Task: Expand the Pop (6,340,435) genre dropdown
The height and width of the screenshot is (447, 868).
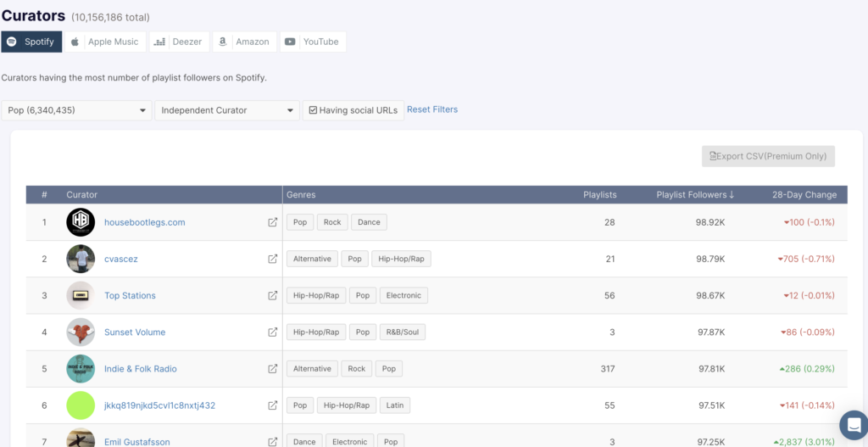Action: (76, 110)
